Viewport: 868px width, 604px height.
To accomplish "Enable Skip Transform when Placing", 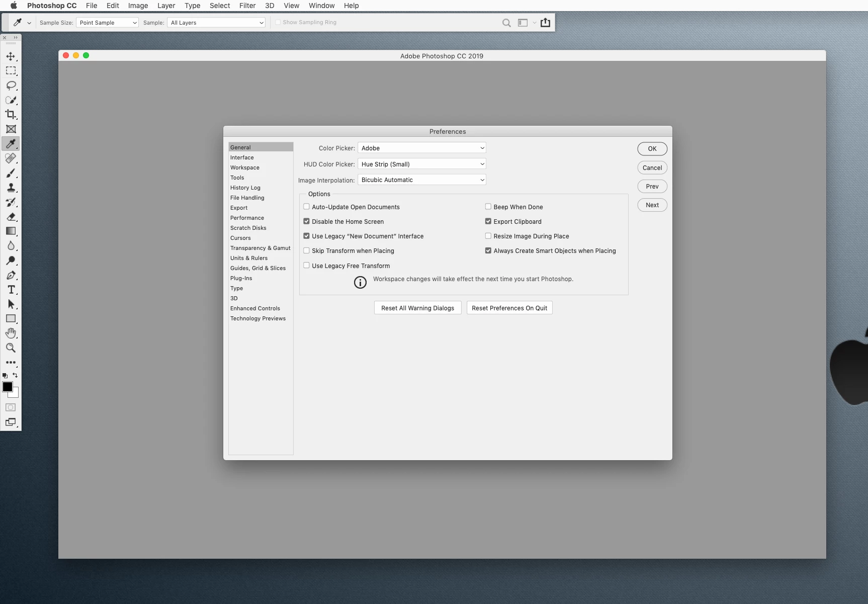I will click(x=306, y=250).
